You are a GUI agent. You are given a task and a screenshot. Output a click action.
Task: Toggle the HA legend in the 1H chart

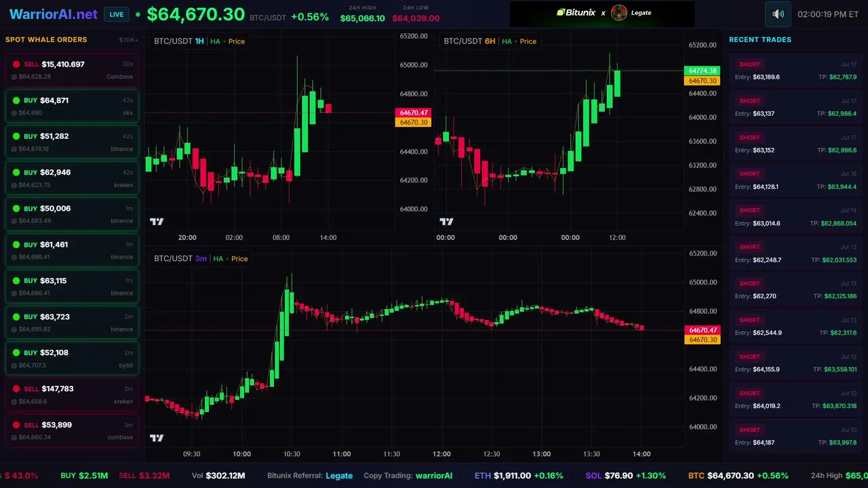click(x=215, y=41)
